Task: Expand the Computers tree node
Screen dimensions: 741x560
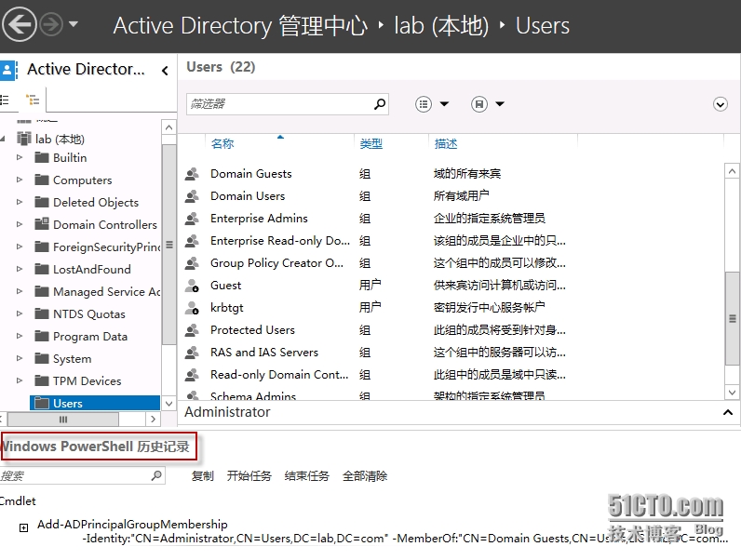Action: click(20, 180)
